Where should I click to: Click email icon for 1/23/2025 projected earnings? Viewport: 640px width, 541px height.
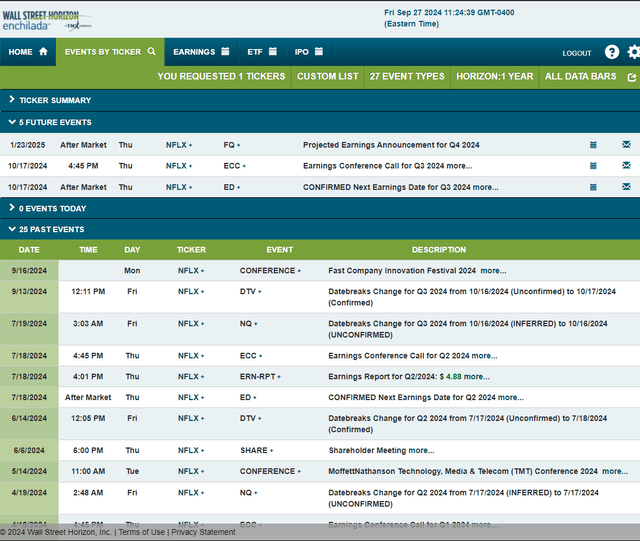(x=626, y=144)
